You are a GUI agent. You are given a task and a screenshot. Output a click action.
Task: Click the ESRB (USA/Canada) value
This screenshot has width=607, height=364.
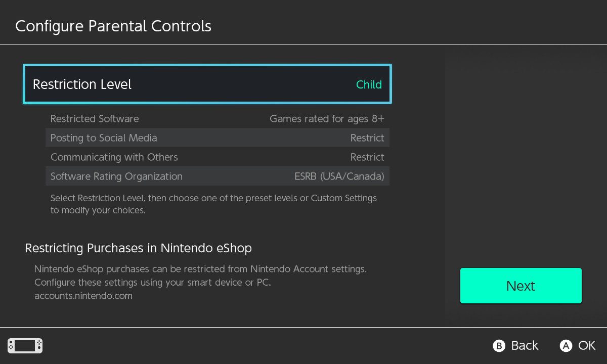339,176
